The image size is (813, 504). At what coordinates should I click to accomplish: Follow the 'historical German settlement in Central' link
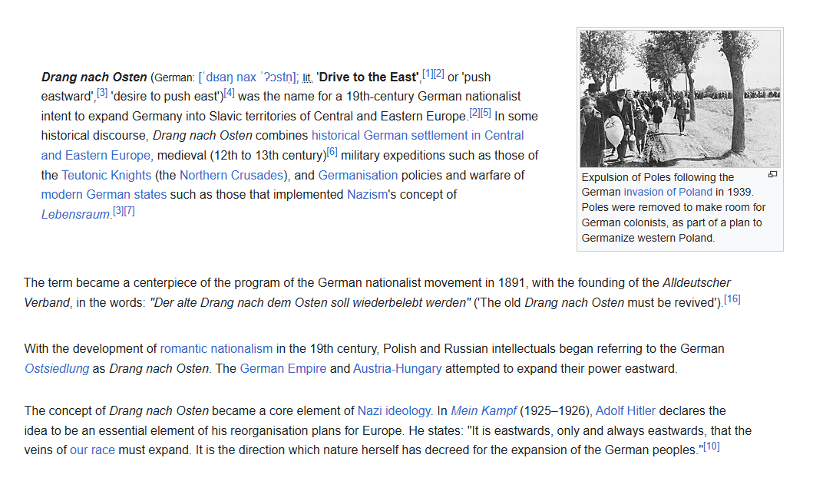pyautogui.click(x=418, y=136)
